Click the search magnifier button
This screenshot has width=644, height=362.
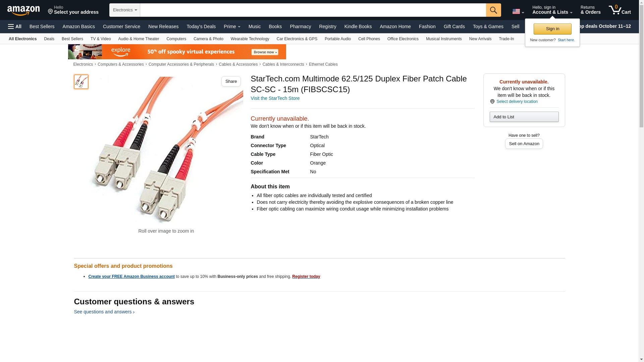[x=493, y=10]
